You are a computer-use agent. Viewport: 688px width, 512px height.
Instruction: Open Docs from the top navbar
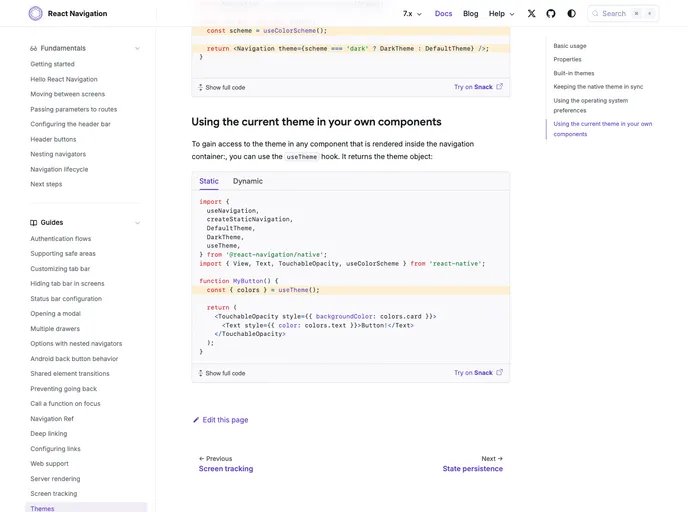click(x=443, y=14)
